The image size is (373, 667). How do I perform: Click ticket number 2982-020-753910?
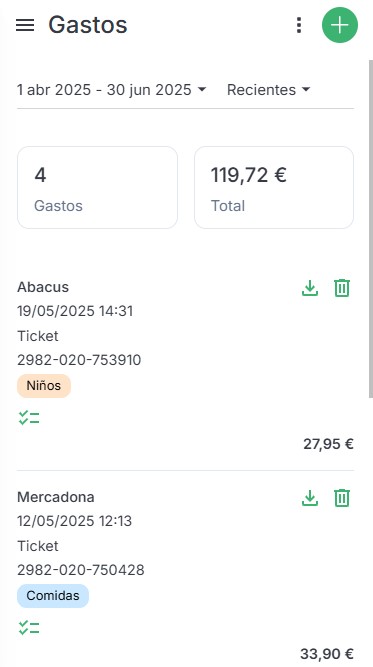(79, 360)
